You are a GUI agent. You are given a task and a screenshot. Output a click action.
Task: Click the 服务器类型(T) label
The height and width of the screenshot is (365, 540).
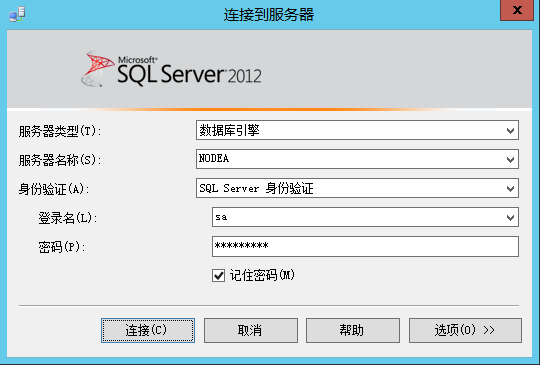[x=60, y=131]
